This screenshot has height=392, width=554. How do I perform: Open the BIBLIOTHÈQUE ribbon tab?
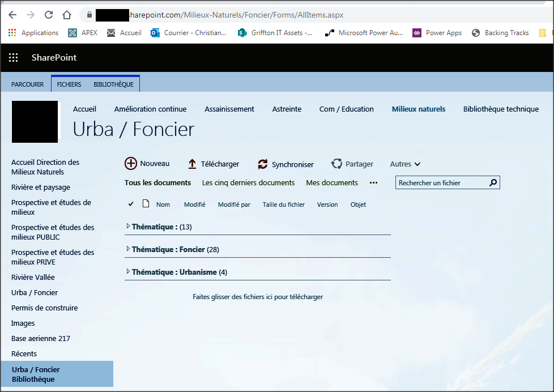click(113, 84)
